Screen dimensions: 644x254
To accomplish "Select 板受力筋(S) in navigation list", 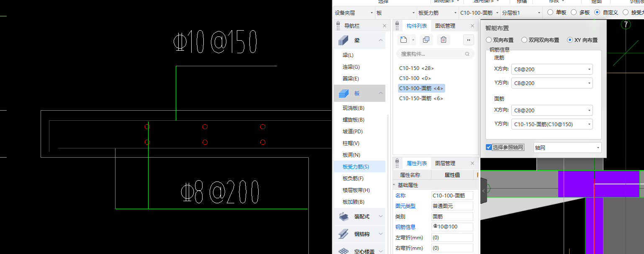I will click(x=356, y=167).
